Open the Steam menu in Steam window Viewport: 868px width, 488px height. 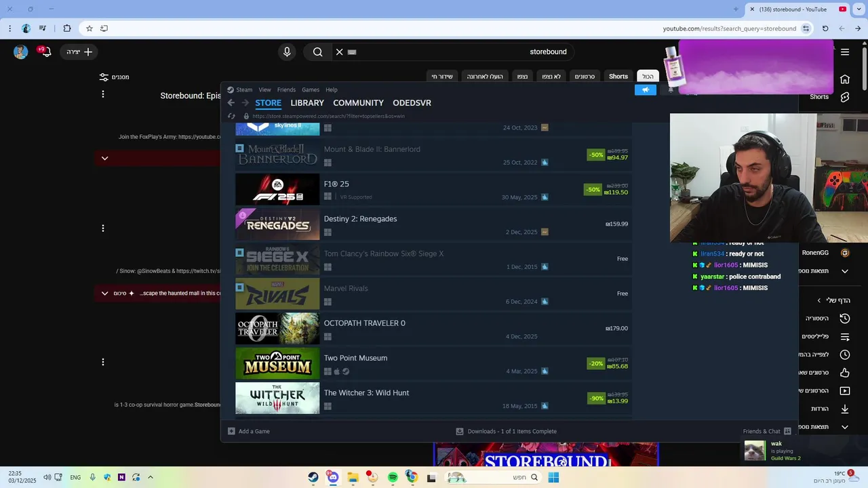click(244, 89)
